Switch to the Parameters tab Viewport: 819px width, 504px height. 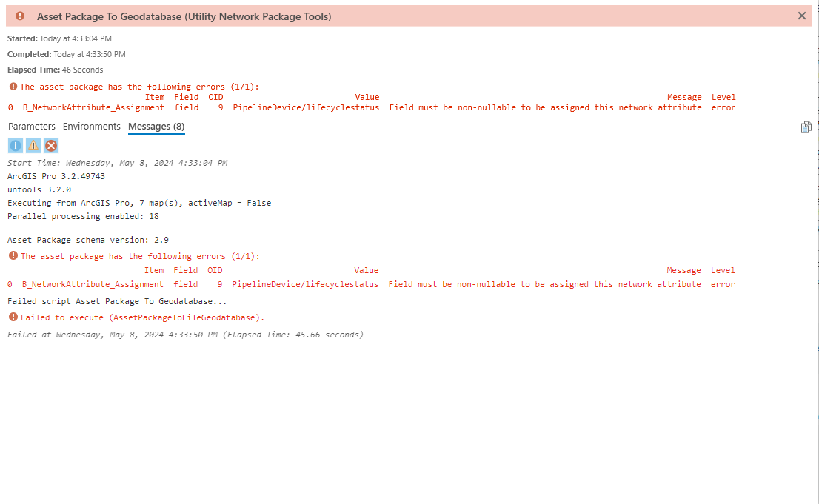point(32,127)
